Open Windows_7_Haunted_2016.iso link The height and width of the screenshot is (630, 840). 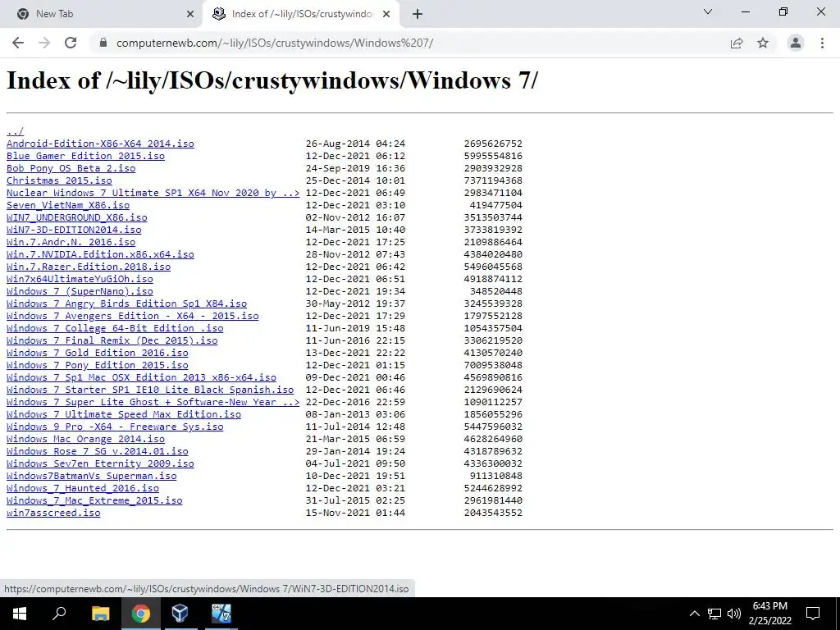point(83,489)
